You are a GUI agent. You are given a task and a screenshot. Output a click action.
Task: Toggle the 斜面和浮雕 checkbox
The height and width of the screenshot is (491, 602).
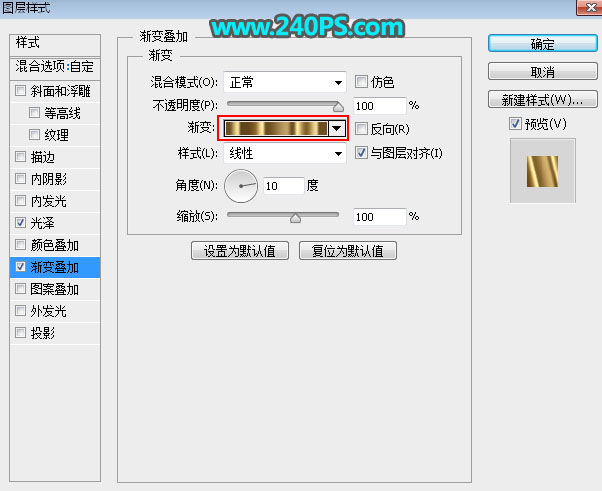coord(20,91)
